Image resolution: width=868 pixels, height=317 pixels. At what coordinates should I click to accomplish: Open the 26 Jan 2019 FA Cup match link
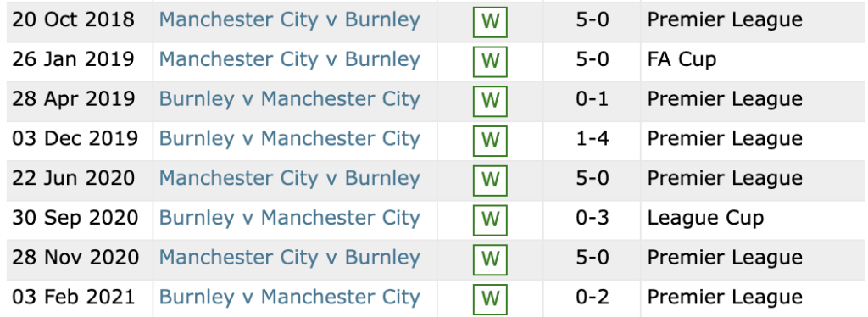pos(290,59)
